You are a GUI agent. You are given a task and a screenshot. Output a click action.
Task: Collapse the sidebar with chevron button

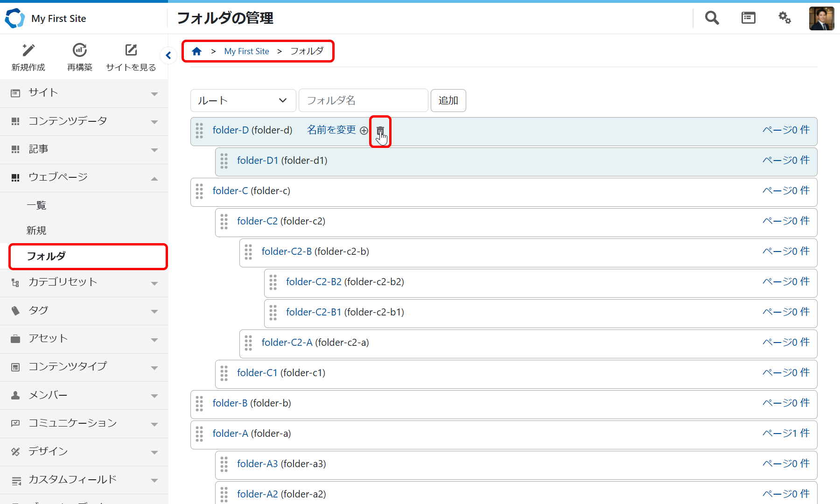click(168, 56)
